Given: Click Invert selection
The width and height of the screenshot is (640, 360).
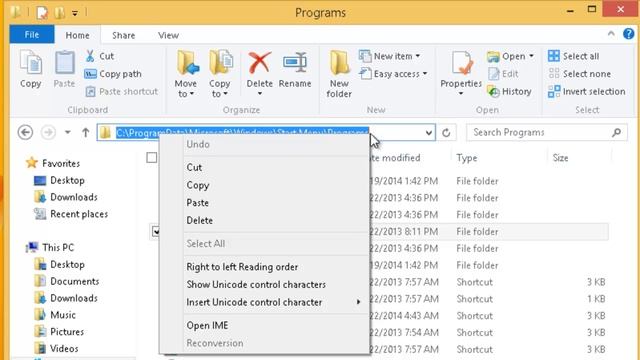Looking at the screenshot, I should click(587, 91).
